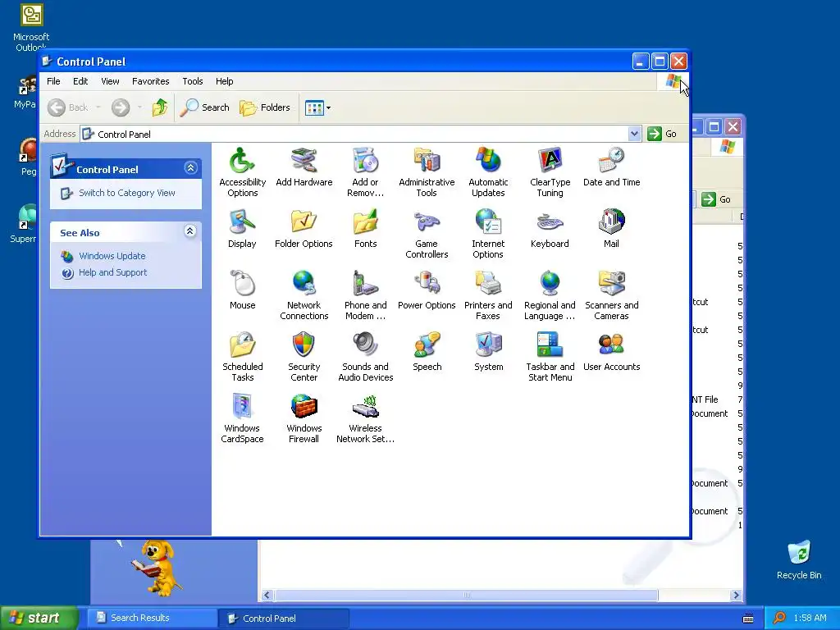This screenshot has height=630, width=840.
Task: Select the Display applet icon
Action: pyautogui.click(x=242, y=221)
